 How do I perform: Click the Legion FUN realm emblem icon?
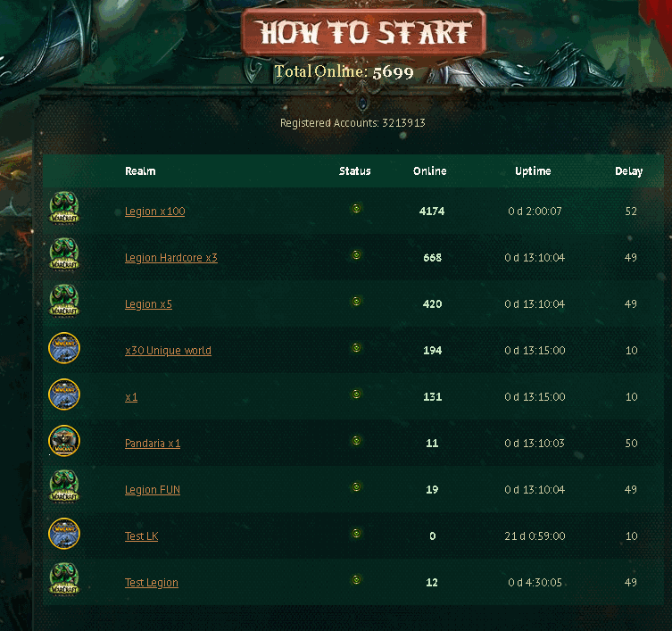64,486
